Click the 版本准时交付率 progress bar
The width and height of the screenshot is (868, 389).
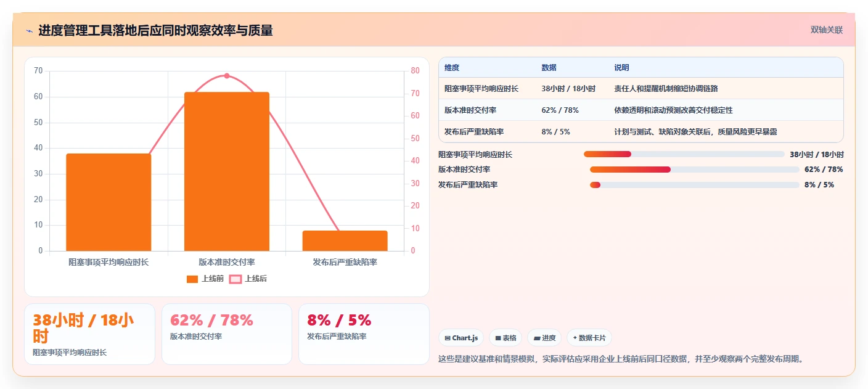coord(695,170)
